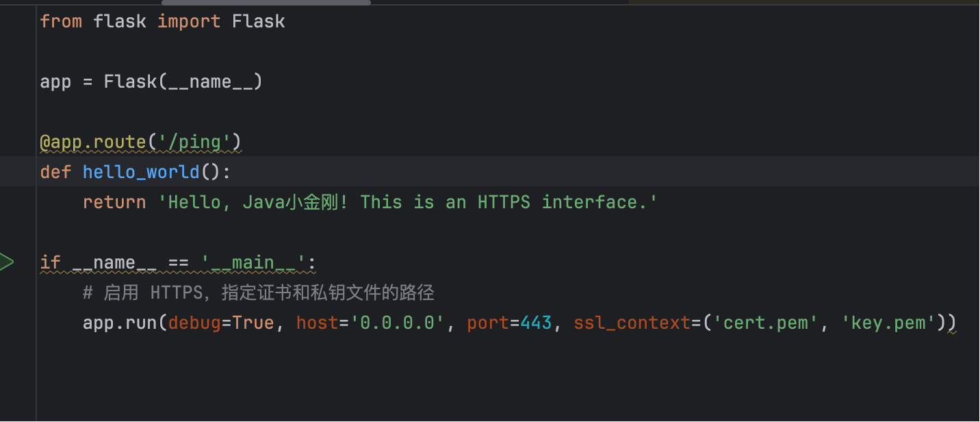Screen dimensions: 980x422
Task: Click the '0.0.0.0' host string
Action: [398, 323]
